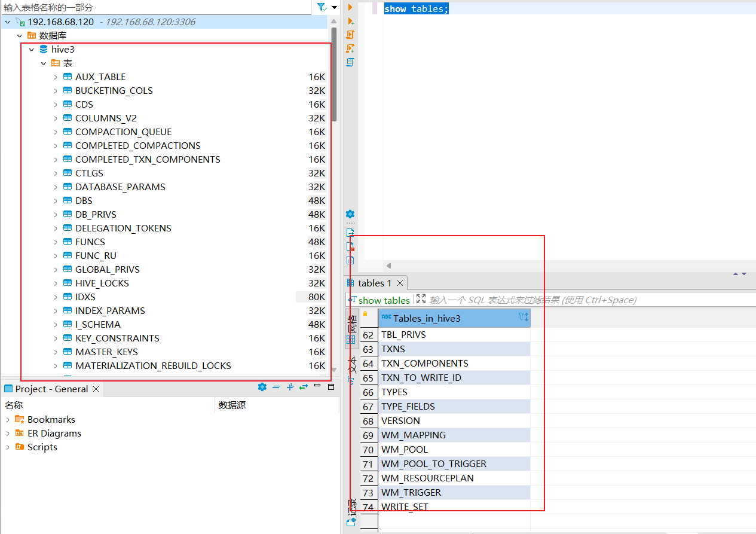Click the ER Diagrams folder icon
The height and width of the screenshot is (534, 756).
click(x=20, y=433)
